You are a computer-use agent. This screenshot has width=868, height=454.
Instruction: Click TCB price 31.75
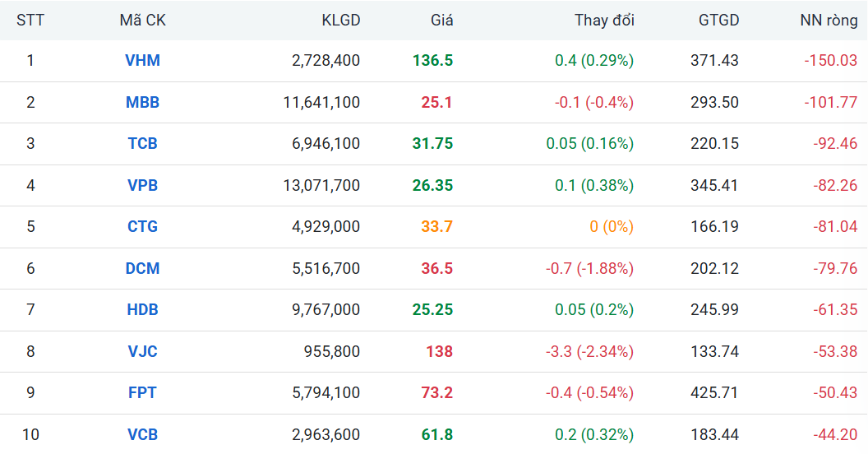pyautogui.click(x=433, y=143)
